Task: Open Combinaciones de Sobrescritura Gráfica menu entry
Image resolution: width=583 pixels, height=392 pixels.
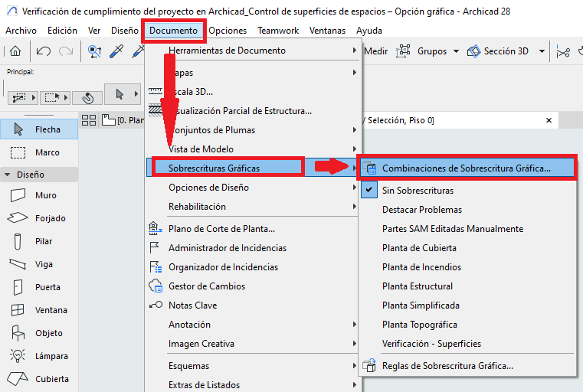Action: (x=466, y=168)
